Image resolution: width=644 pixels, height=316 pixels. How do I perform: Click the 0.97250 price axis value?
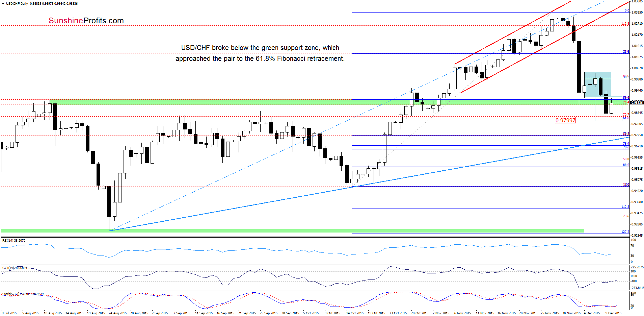click(637, 135)
